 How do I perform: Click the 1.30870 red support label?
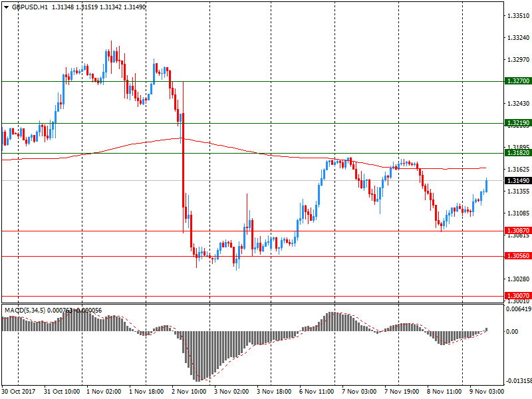[x=518, y=231]
